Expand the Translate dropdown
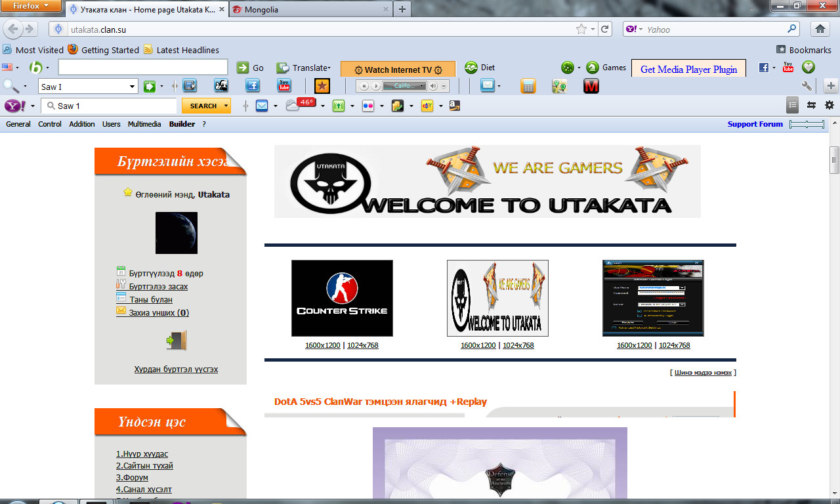 329,68
